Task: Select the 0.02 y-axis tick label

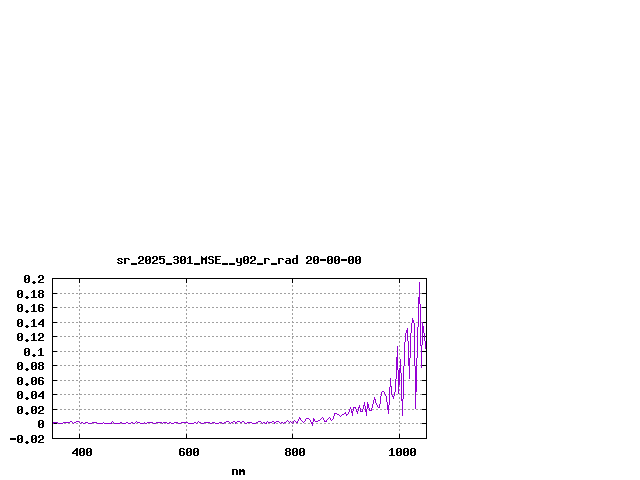Action: (30, 410)
